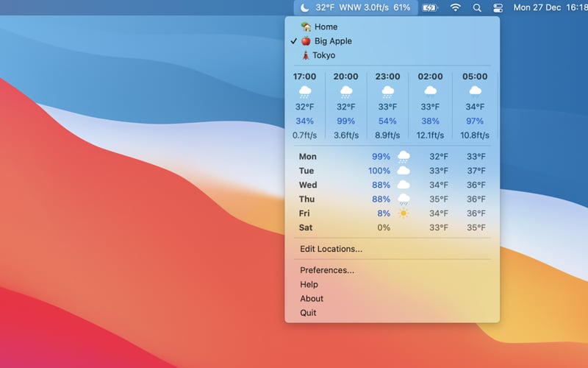Click Thursday's 35°F low temperature
This screenshot has width=588, height=368.
[439, 199]
